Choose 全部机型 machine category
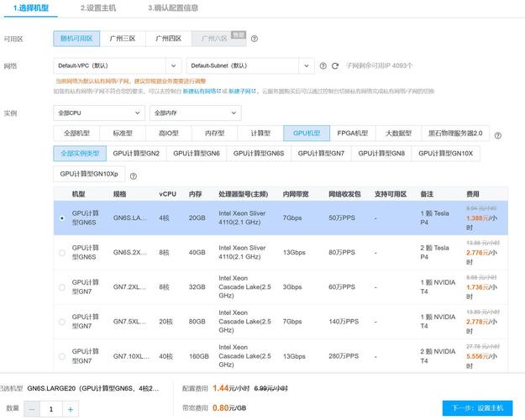525x420 pixels. tap(76, 134)
